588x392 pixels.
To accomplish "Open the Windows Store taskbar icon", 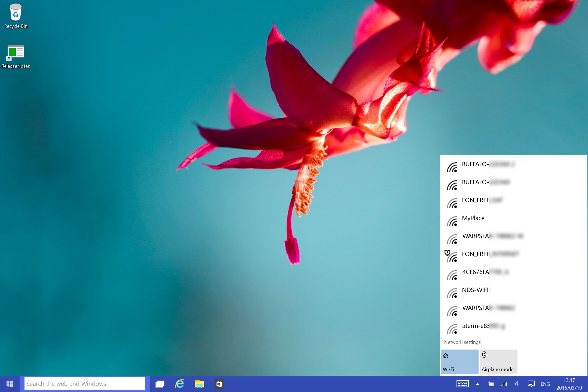I will (x=219, y=384).
